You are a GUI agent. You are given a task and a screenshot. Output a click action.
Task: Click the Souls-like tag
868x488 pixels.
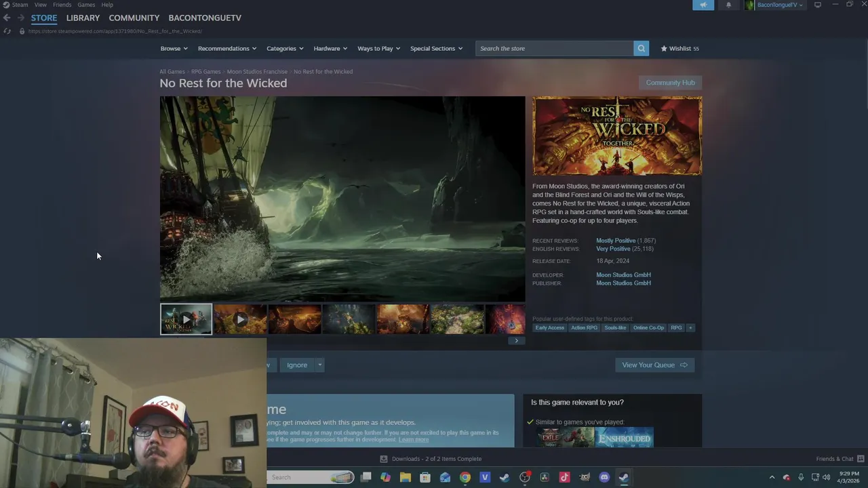click(x=615, y=327)
